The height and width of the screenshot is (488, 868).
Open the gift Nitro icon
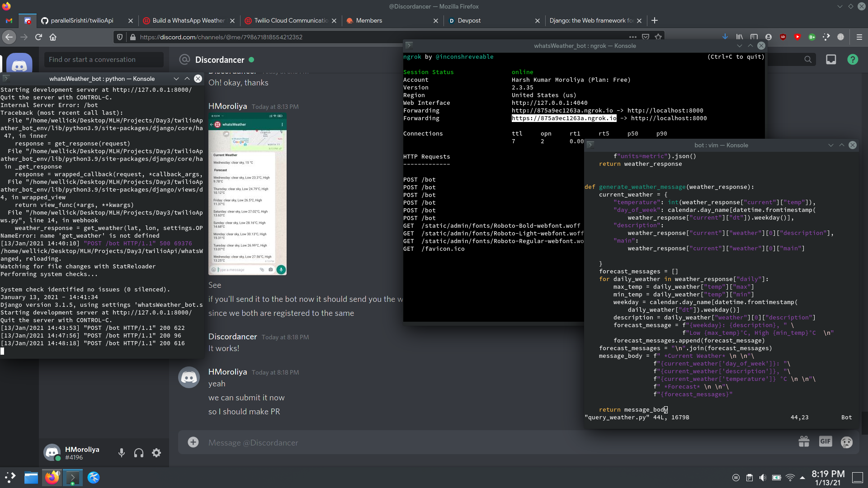[804, 442]
